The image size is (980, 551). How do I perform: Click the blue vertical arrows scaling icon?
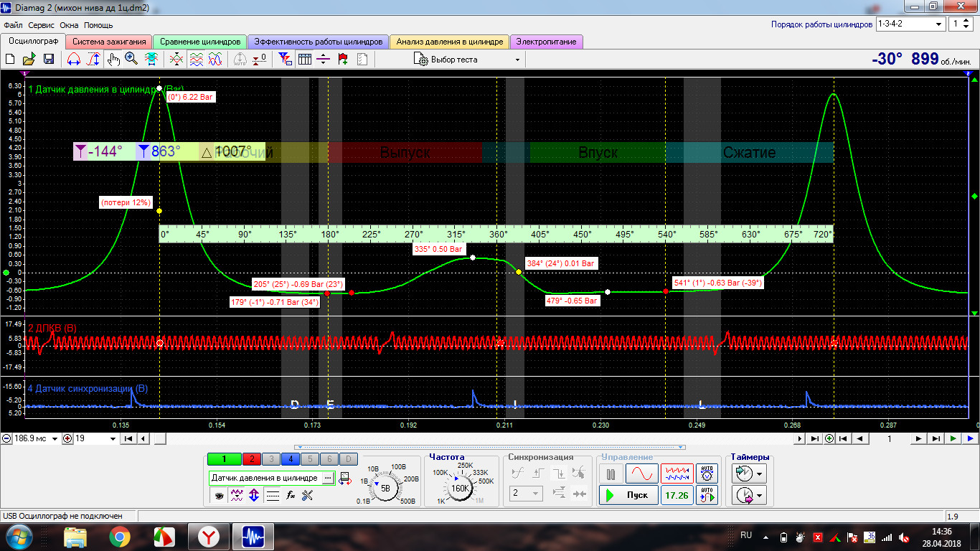(254, 495)
